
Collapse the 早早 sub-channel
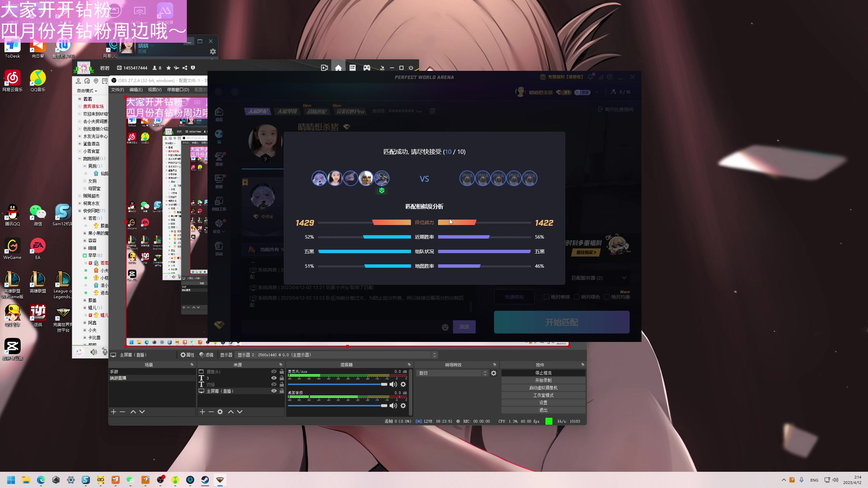[85, 256]
